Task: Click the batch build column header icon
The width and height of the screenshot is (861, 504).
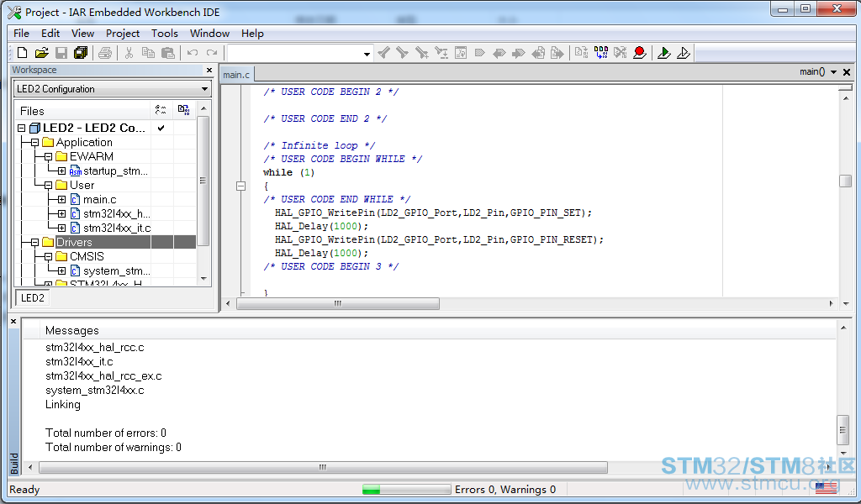Action: 184,110
